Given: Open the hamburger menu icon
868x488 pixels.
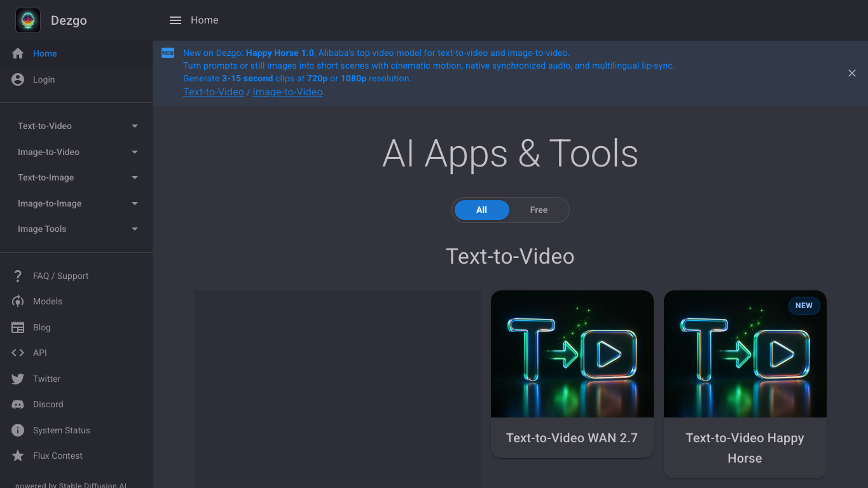Looking at the screenshot, I should (176, 20).
